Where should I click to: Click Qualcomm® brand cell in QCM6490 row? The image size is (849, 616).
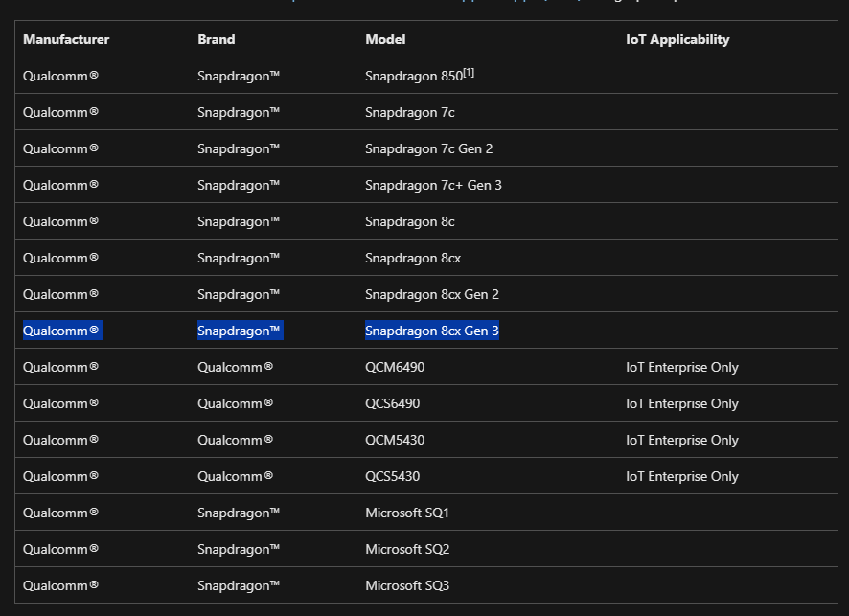235,367
